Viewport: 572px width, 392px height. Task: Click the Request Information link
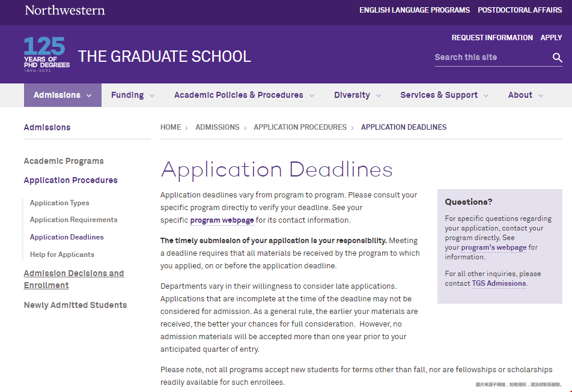pos(492,38)
